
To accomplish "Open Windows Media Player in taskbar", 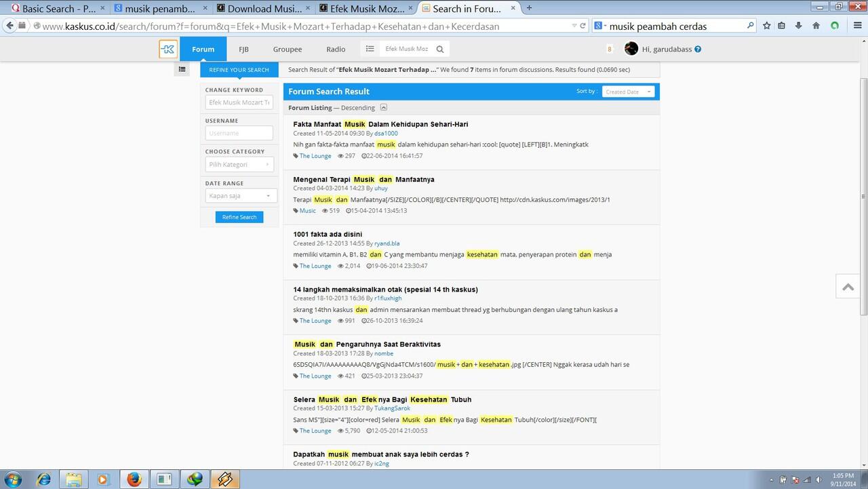I will [x=103, y=479].
